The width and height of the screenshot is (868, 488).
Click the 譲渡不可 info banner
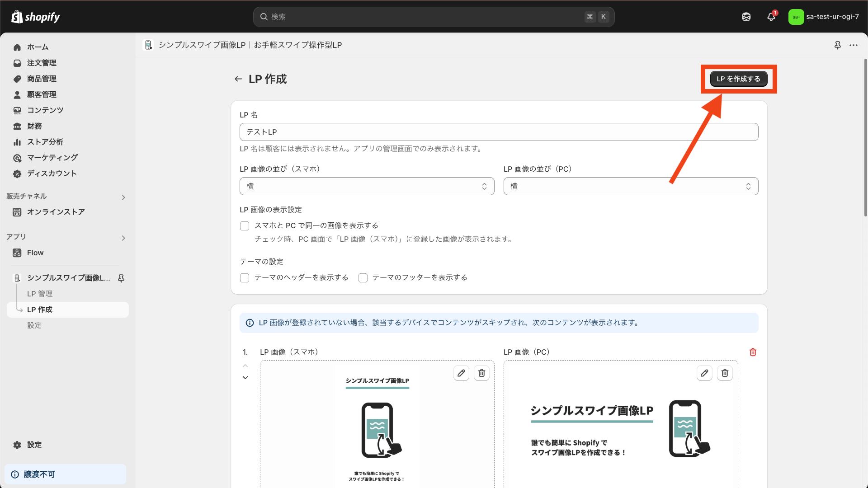click(x=66, y=474)
